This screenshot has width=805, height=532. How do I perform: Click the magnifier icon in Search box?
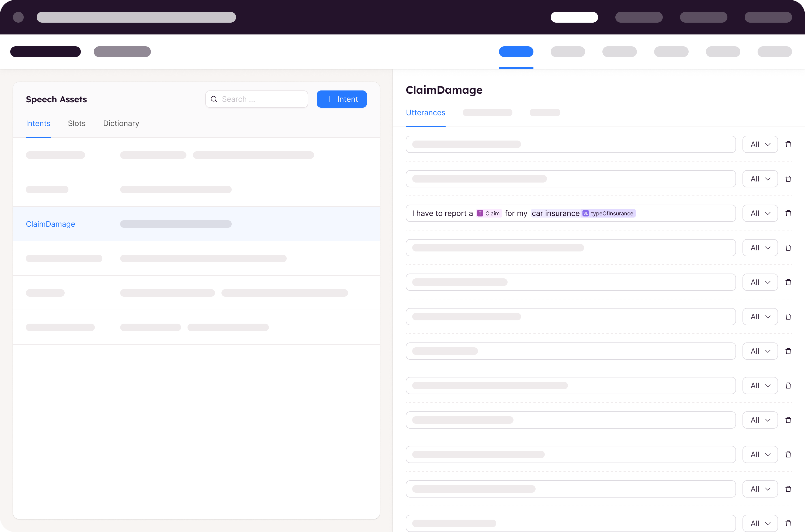[x=214, y=99]
